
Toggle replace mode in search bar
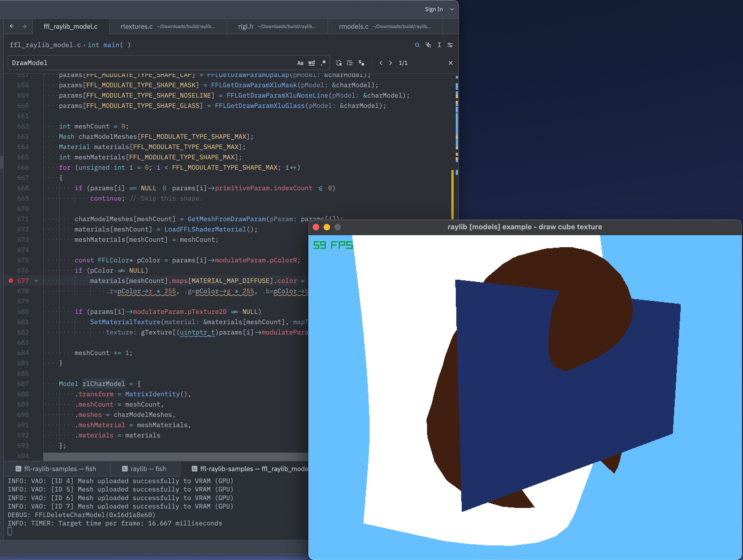point(339,63)
